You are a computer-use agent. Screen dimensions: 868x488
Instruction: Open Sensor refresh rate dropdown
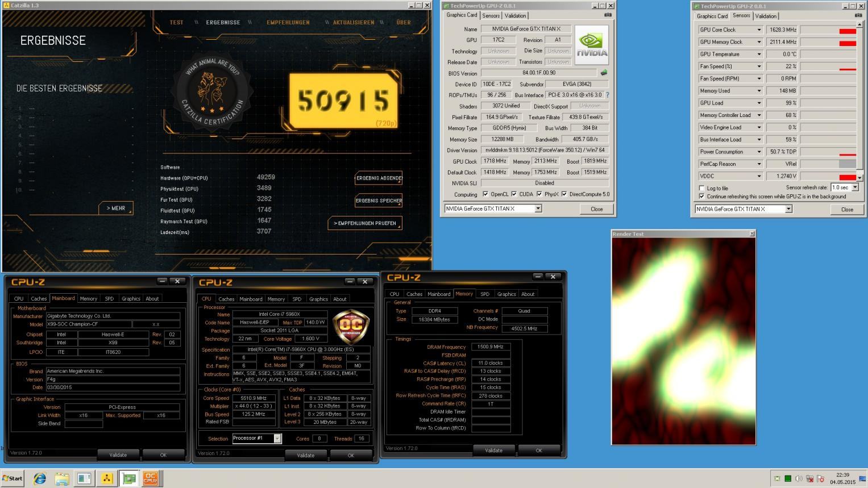click(855, 187)
